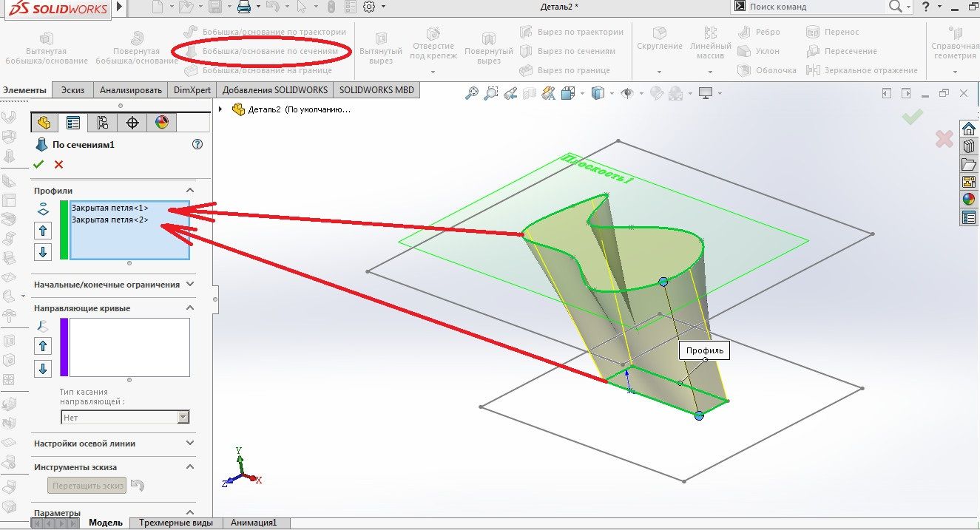
Task: Expand Настройки осевой линии section
Action: click(x=190, y=444)
